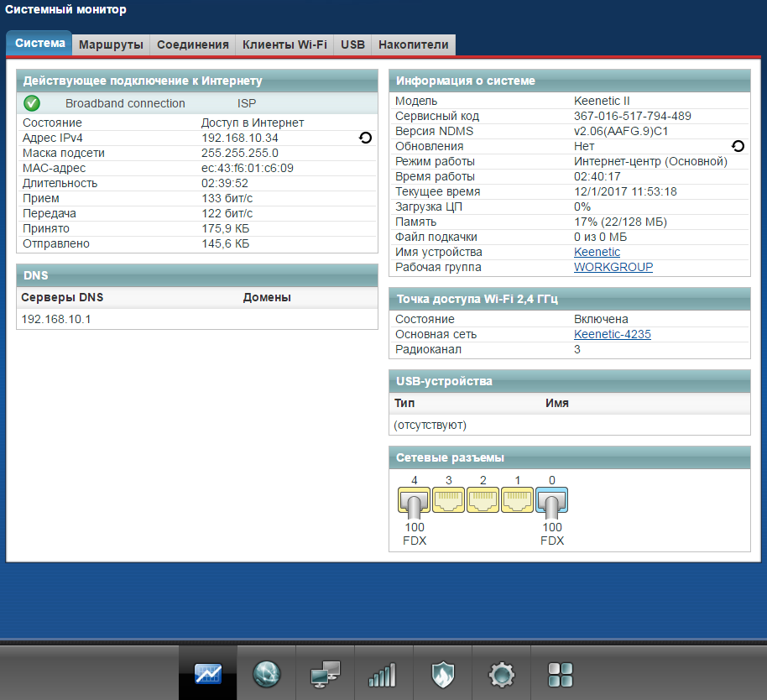This screenshot has width=767, height=700.
Task: Click network port 2 icon
Action: [483, 501]
